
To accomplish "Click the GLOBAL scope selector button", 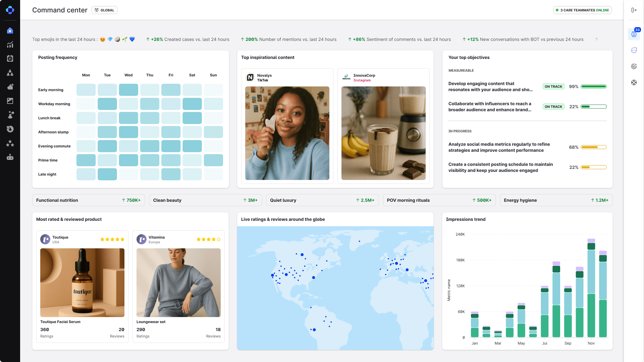I will pos(104,10).
